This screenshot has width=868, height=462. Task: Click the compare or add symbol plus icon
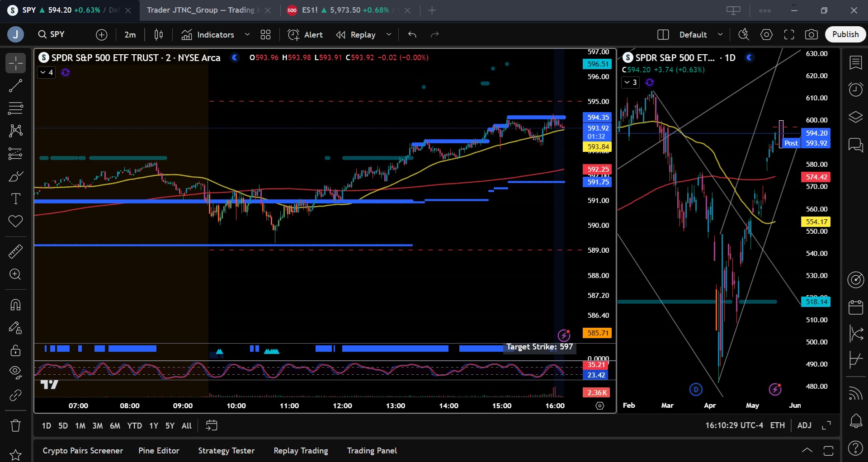[x=102, y=35]
